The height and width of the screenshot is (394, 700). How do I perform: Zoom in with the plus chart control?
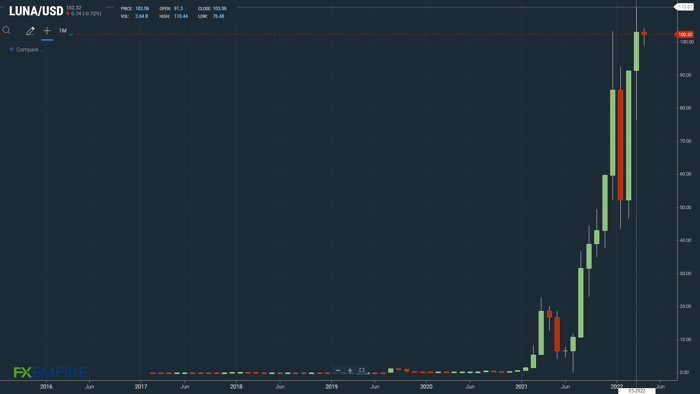pos(350,370)
